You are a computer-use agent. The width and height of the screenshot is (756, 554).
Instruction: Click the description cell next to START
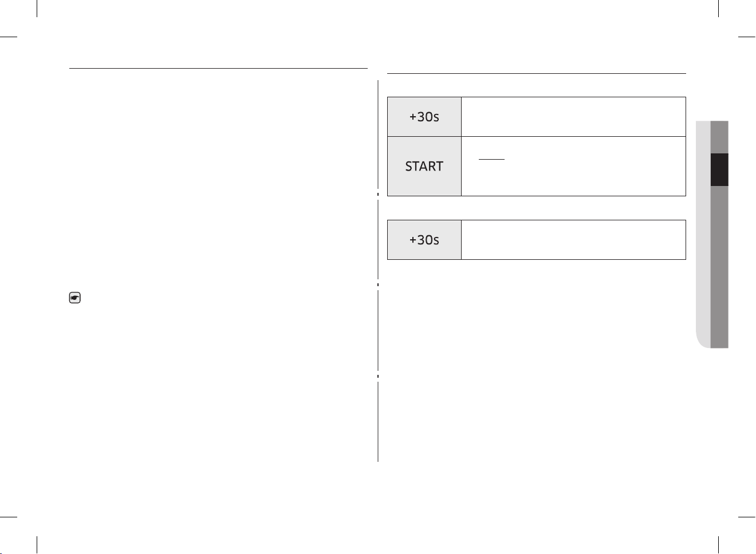[x=573, y=166]
